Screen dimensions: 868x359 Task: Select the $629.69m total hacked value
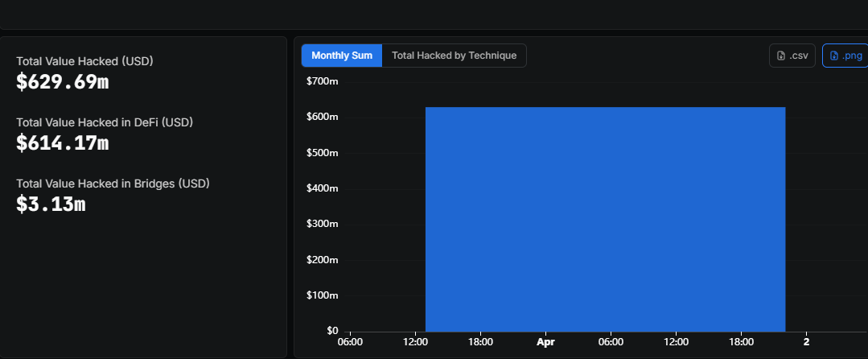[x=62, y=81]
